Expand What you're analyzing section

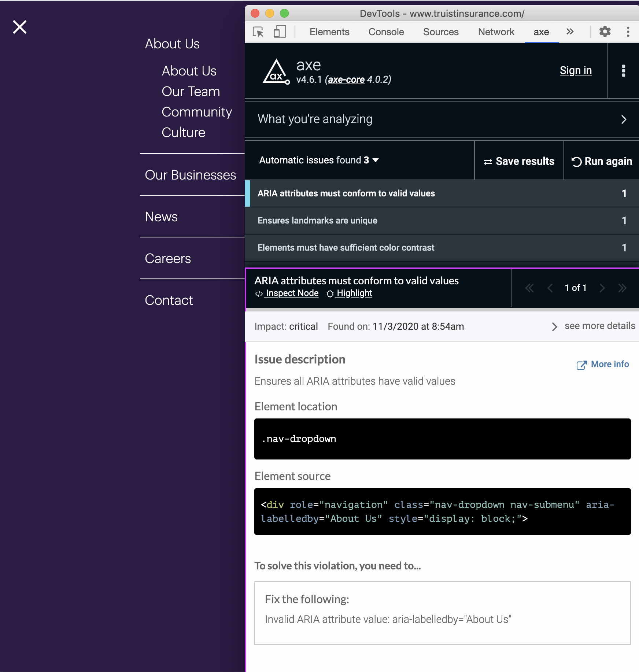[x=442, y=119]
